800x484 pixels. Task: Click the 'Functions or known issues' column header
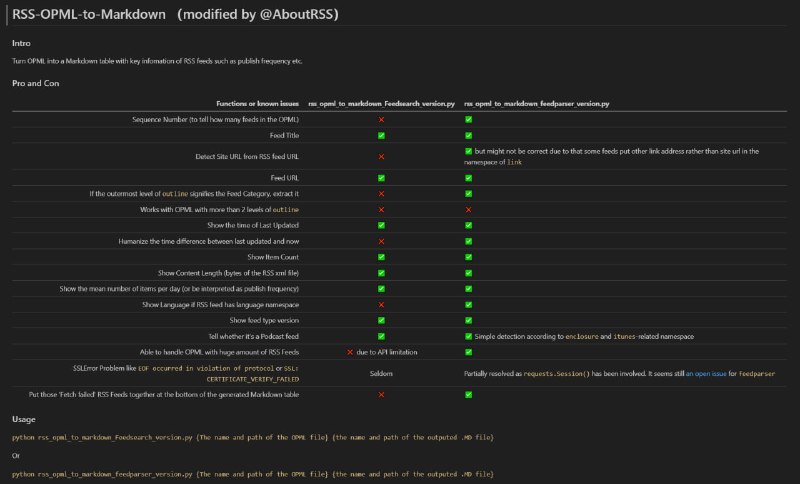(x=257, y=103)
